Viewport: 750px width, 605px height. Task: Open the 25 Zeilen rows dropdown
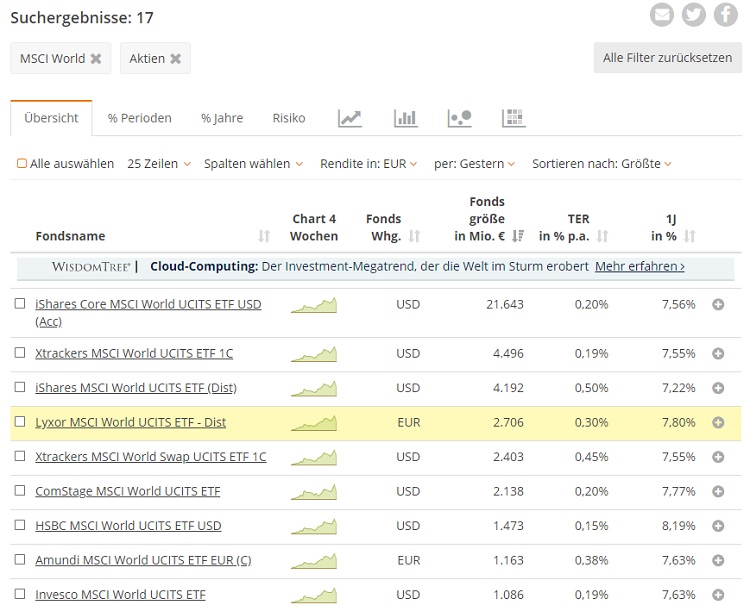click(159, 164)
